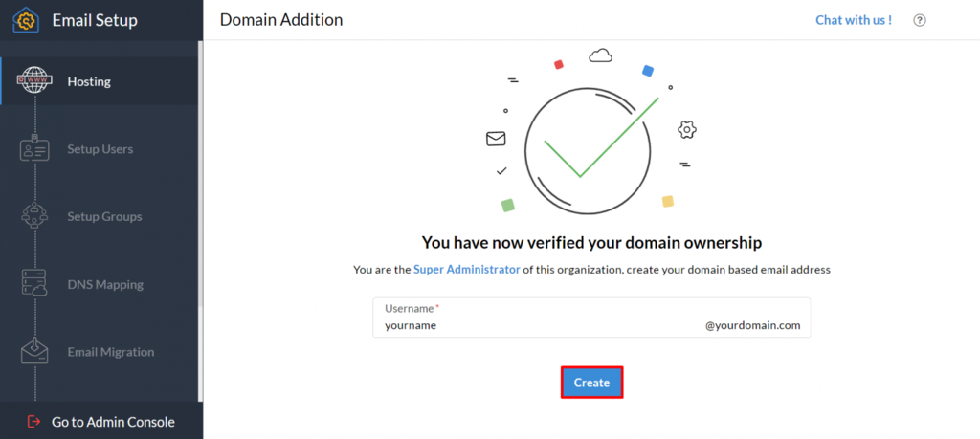980x439 pixels.
Task: Open the DNS Mapping step
Action: tap(105, 284)
